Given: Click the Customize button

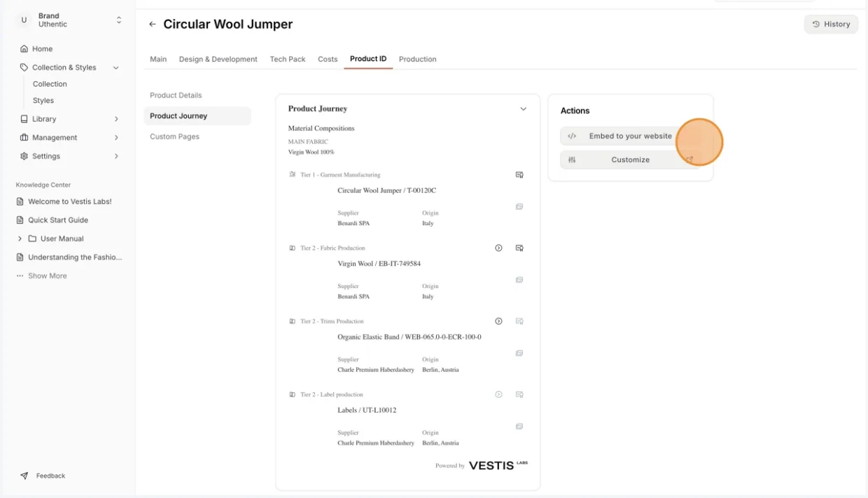Looking at the screenshot, I should [630, 159].
